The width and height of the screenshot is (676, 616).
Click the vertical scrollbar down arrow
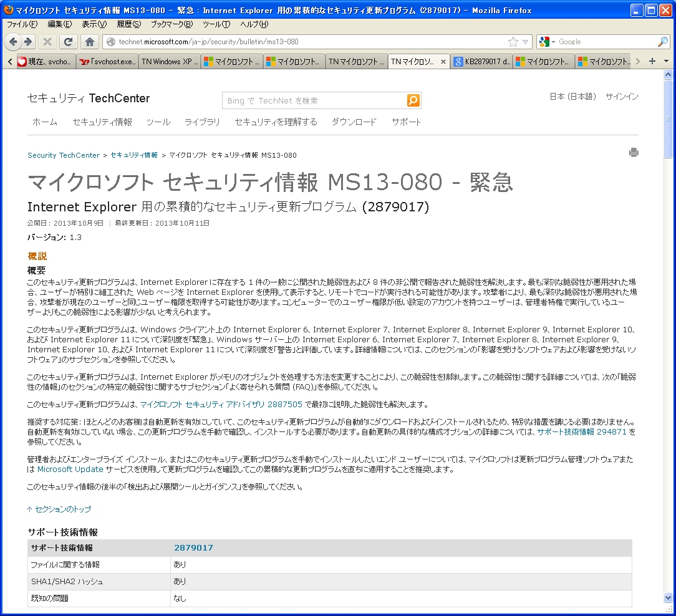click(x=669, y=597)
